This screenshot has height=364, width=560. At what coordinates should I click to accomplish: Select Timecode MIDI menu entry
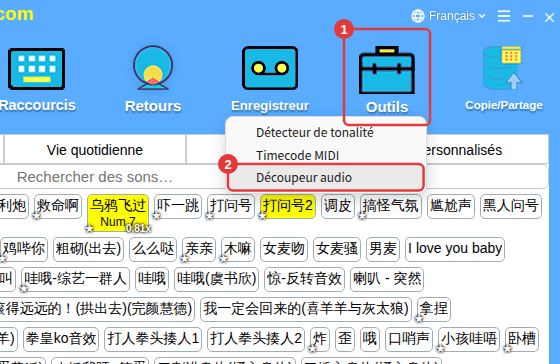tap(298, 155)
